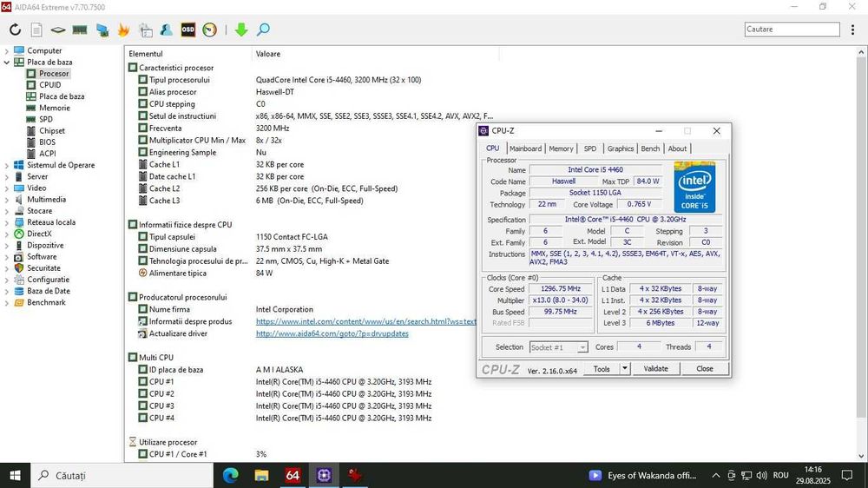The width and height of the screenshot is (868, 488).
Task: Open the OSD panel toolbar icon
Action: [188, 30]
